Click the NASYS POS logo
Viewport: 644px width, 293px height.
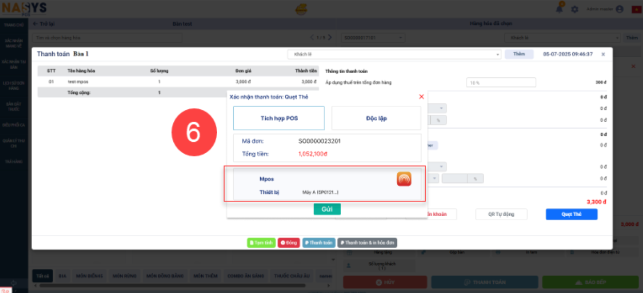[24, 9]
